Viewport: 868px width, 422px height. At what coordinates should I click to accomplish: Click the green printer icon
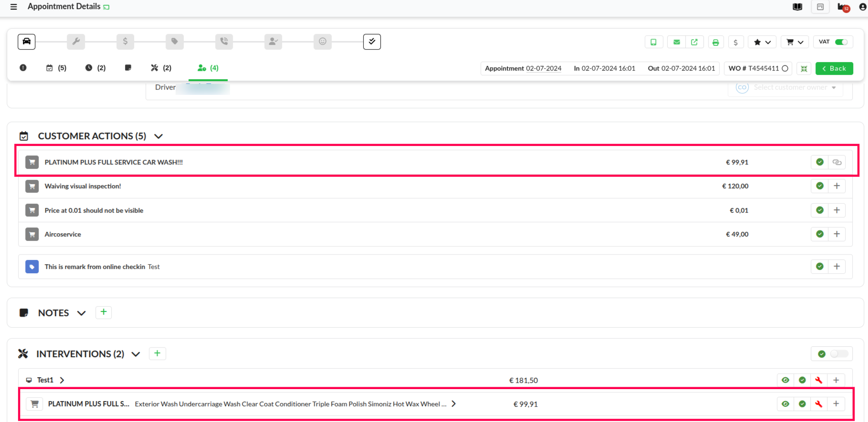pos(715,42)
